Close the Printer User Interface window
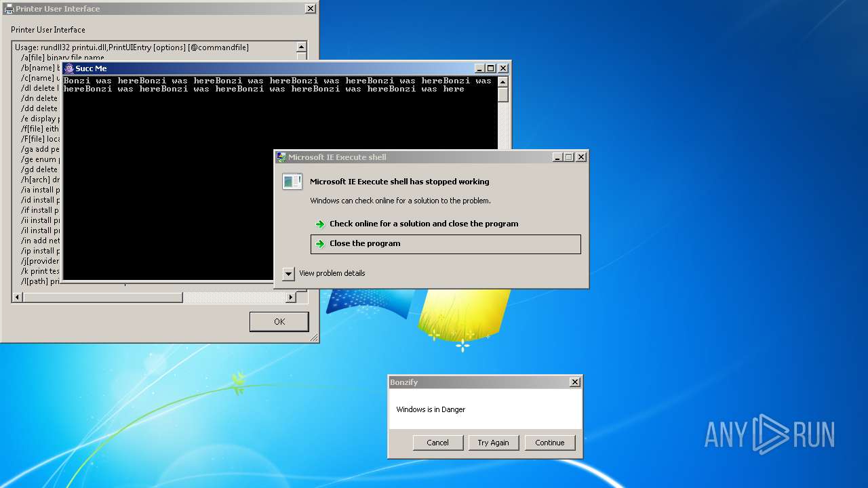868x488 pixels. 311,9
